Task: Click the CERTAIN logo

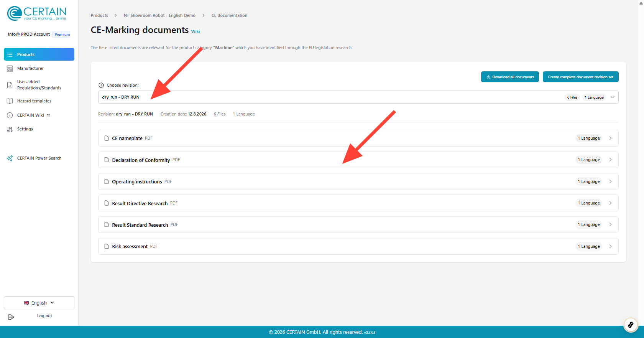Action: tap(37, 13)
